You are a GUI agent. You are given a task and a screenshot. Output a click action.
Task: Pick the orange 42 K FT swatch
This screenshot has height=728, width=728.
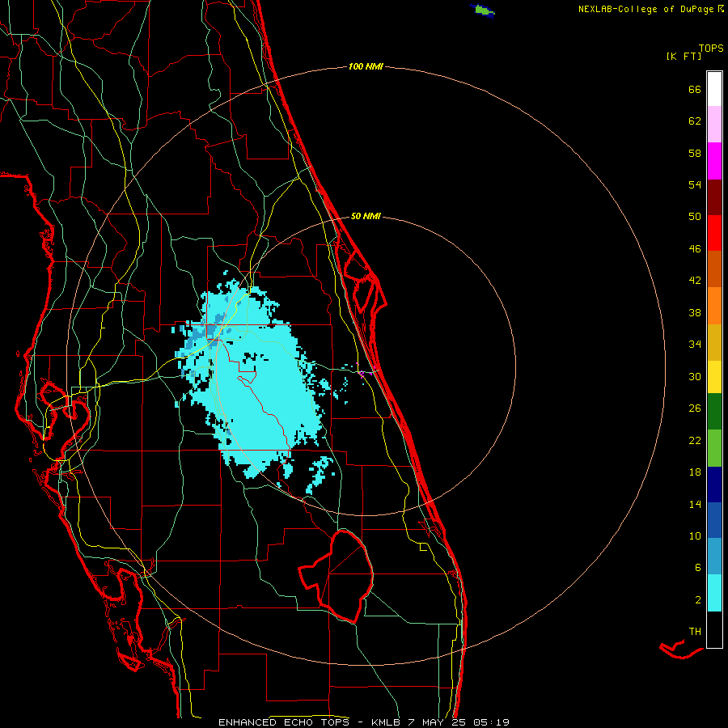(714, 306)
